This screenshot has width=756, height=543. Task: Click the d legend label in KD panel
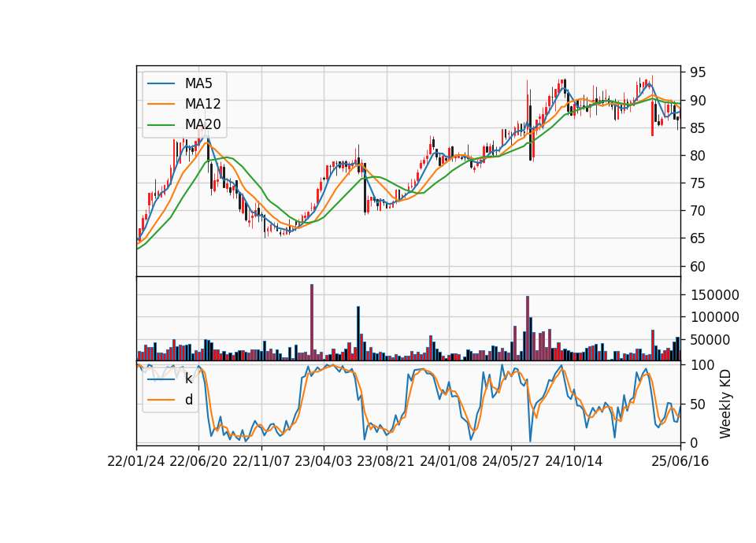pyautogui.click(x=188, y=400)
